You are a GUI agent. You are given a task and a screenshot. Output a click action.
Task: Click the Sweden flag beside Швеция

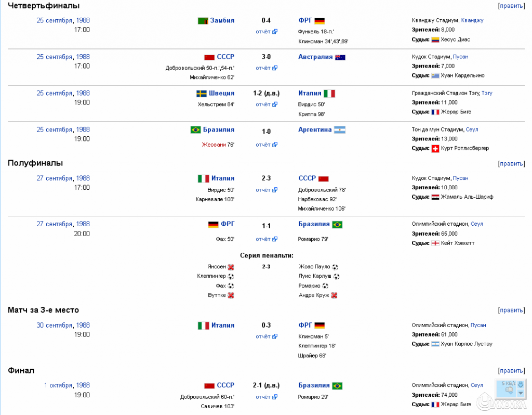[202, 94]
